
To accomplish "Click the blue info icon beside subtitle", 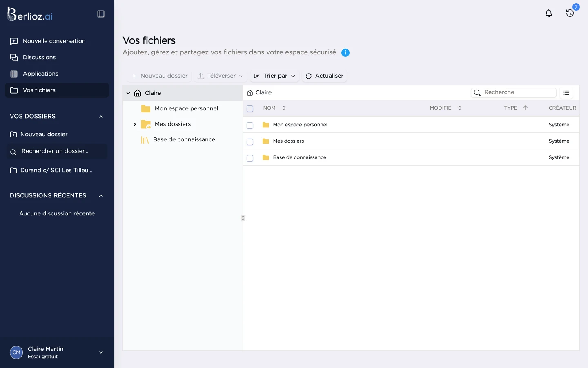I will (x=345, y=52).
